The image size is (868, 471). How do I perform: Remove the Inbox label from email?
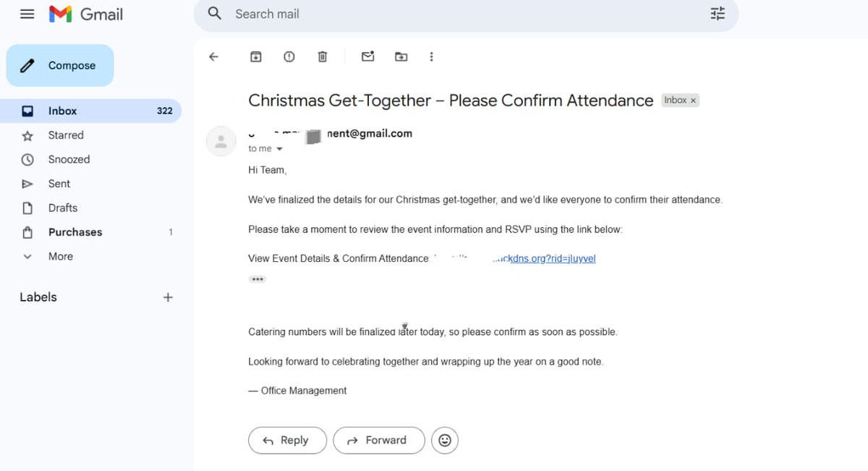tap(693, 101)
